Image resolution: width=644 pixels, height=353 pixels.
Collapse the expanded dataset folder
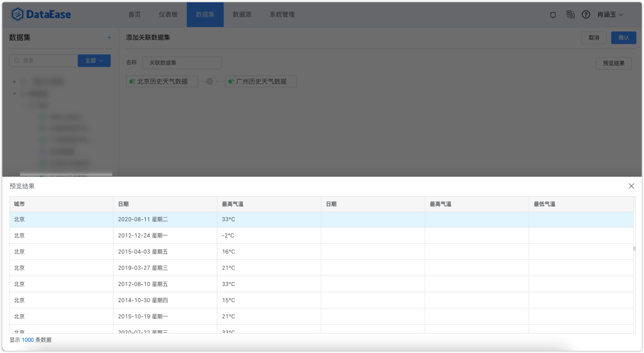point(14,94)
